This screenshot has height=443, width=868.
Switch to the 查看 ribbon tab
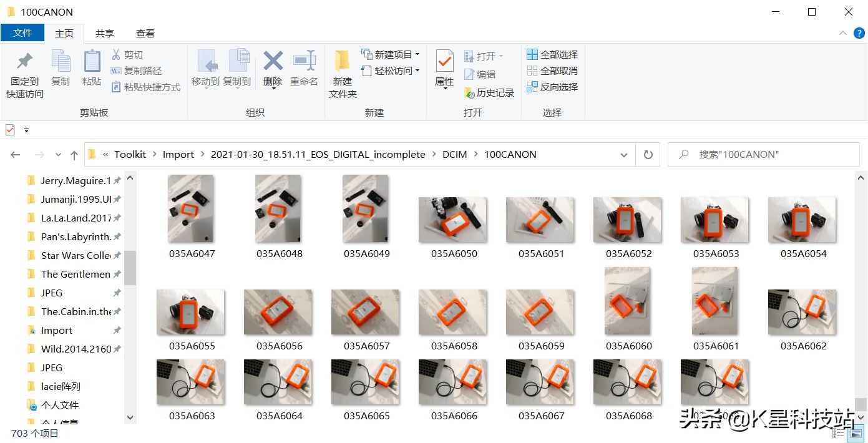pos(145,33)
